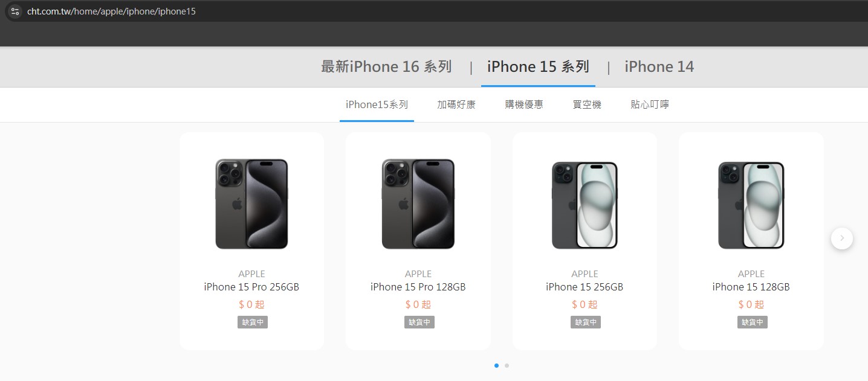Viewport: 868px width, 381px height.
Task: Open the iPhone 15 Pro 256GB image
Action: (x=251, y=204)
